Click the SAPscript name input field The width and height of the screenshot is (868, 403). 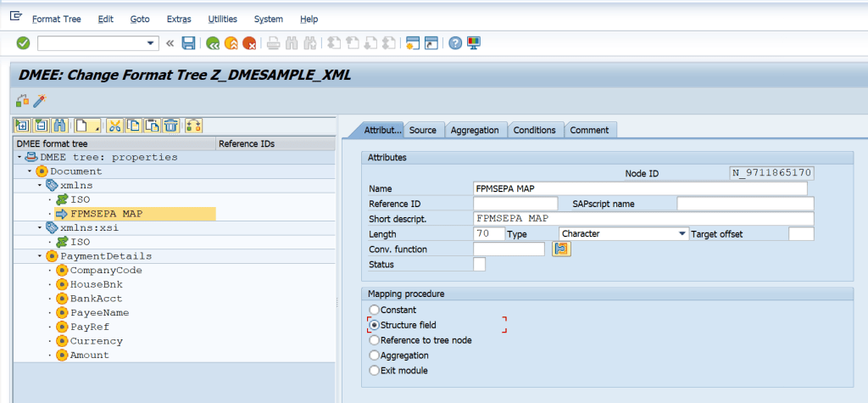pyautogui.click(x=745, y=204)
